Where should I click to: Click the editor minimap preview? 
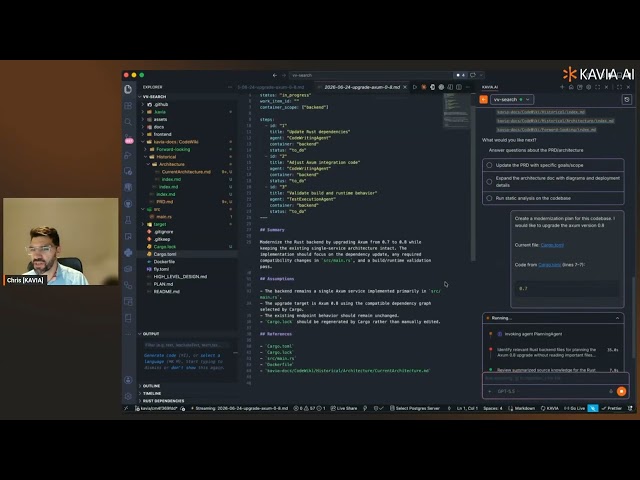coord(456,110)
